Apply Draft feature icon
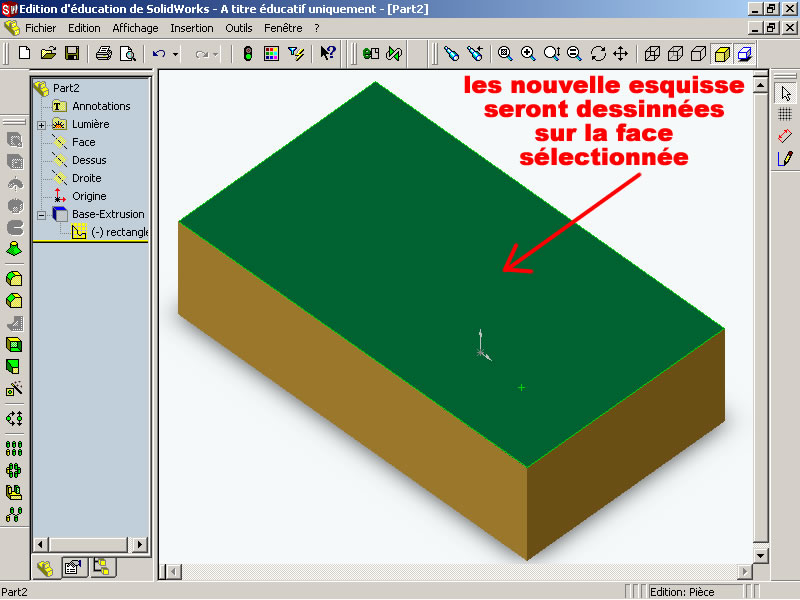This screenshot has width=800, height=600. tap(14, 366)
